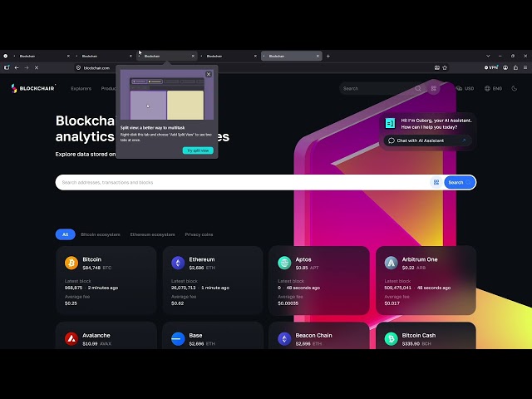Viewport: 532px width, 399px height.
Task: Open the easy setup hamburger menu
Action: click(x=525, y=68)
